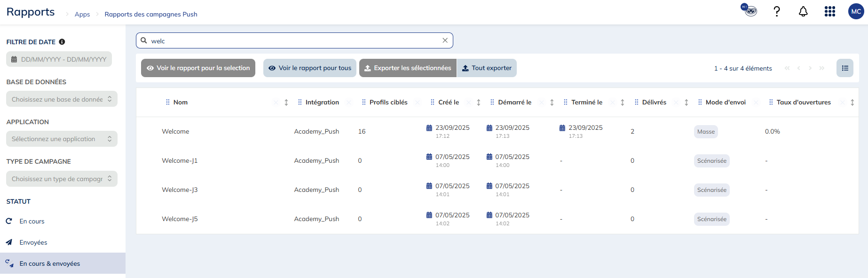The height and width of the screenshot is (278, 868).
Task: Click the help question mark icon
Action: click(777, 12)
